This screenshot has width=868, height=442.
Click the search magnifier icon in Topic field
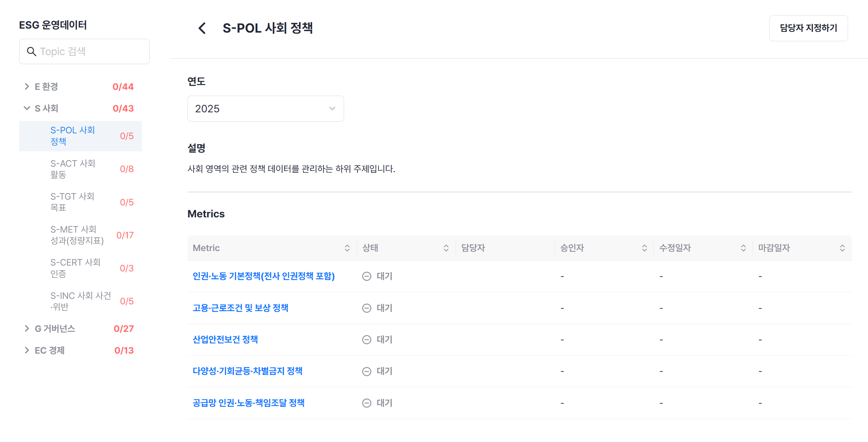(x=32, y=51)
